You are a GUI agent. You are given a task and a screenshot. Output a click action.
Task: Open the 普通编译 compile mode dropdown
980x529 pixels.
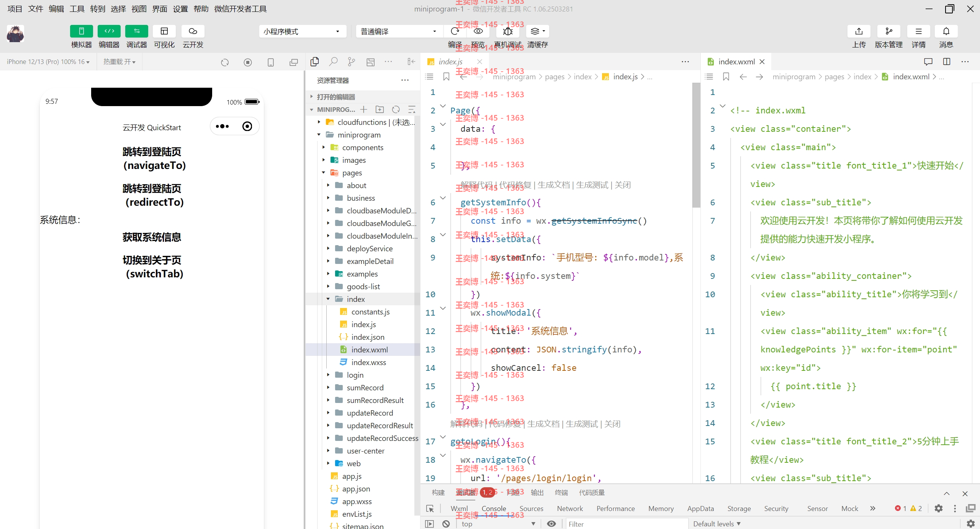pos(400,31)
